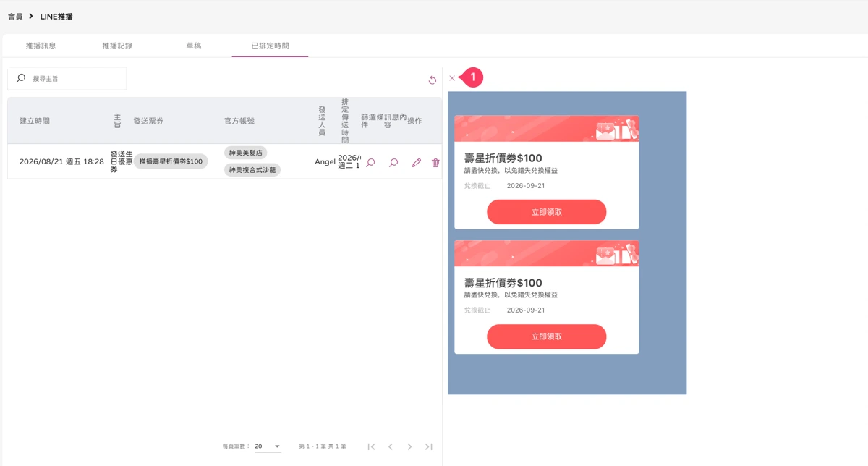Click the 第 1 - 1 筆 共 1 筆 pagination text

[x=323, y=446]
